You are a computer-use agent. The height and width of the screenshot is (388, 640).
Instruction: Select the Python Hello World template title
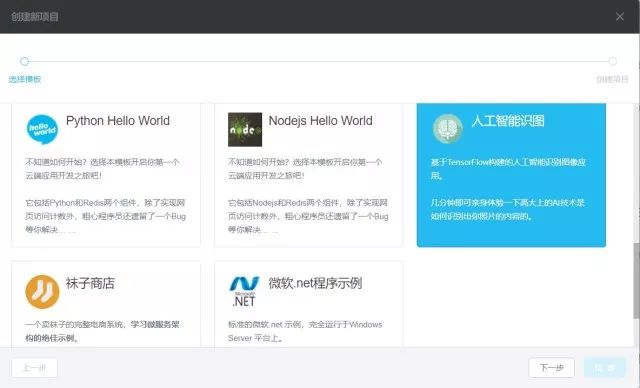(118, 121)
